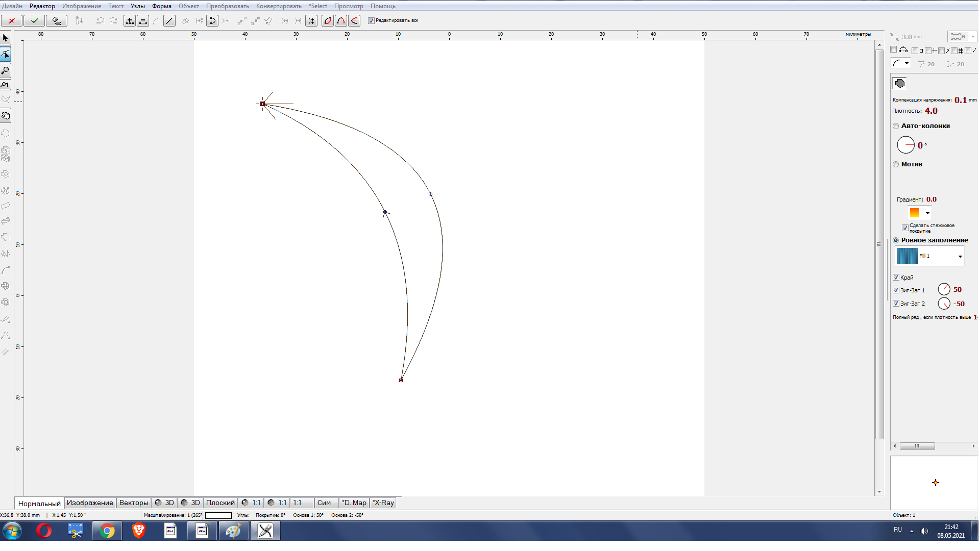Click the red X cancel button

tap(11, 21)
